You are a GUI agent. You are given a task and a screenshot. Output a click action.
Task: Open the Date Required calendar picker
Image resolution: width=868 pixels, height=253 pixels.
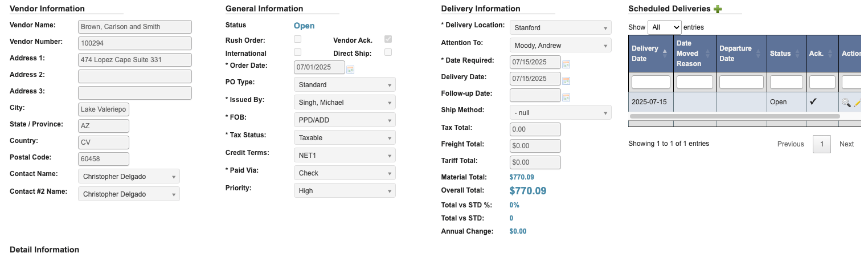566,64
